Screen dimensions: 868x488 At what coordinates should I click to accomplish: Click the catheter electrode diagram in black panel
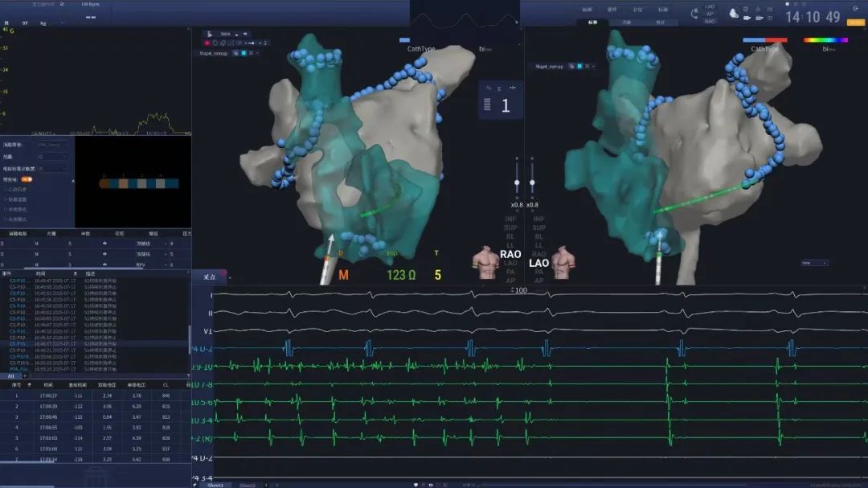pyautogui.click(x=139, y=183)
